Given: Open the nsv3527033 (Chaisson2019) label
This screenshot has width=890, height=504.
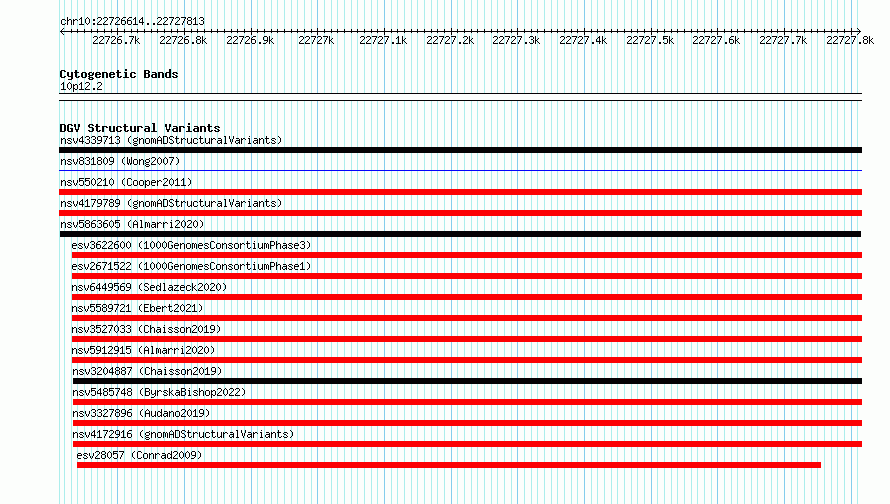Looking at the screenshot, I should (146, 329).
